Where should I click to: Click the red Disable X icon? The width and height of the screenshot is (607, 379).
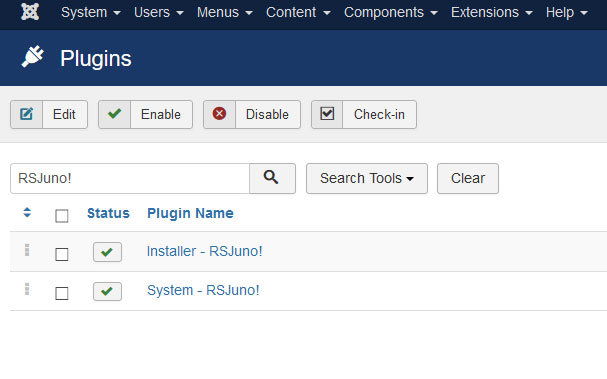219,114
